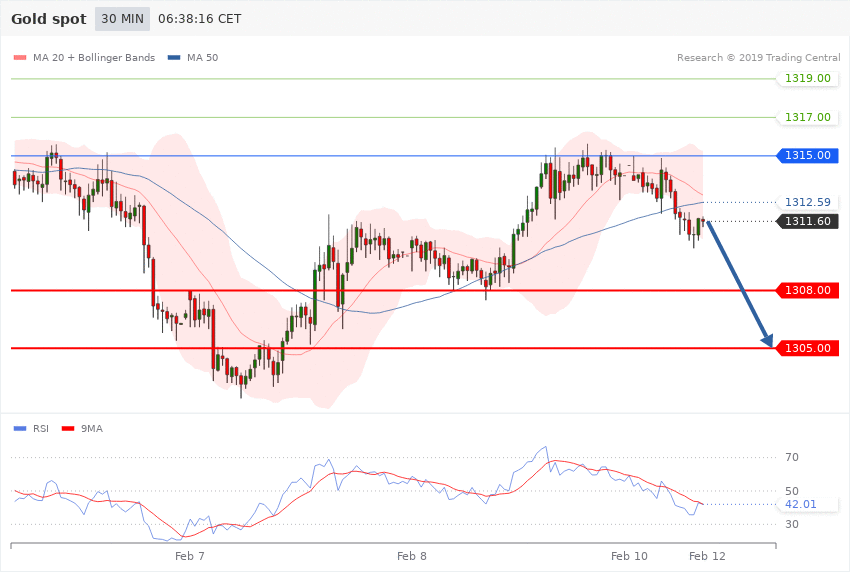Click the 1319.00 resistance price label
The height and width of the screenshot is (576, 850).
click(x=808, y=79)
